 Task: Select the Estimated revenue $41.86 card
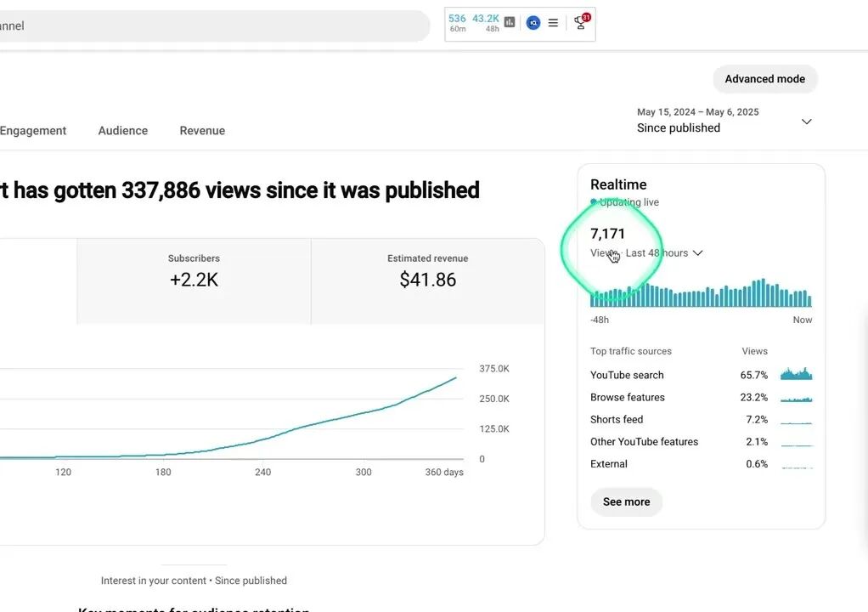[427, 270]
